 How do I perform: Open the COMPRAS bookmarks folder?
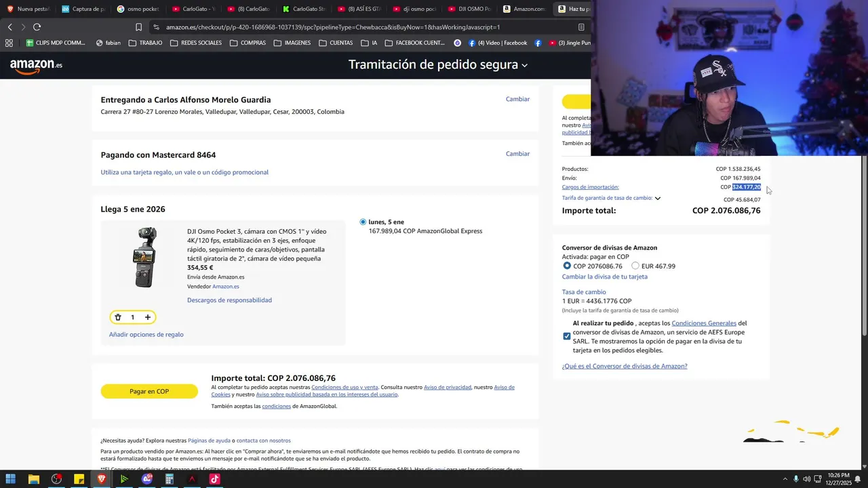pyautogui.click(x=248, y=43)
